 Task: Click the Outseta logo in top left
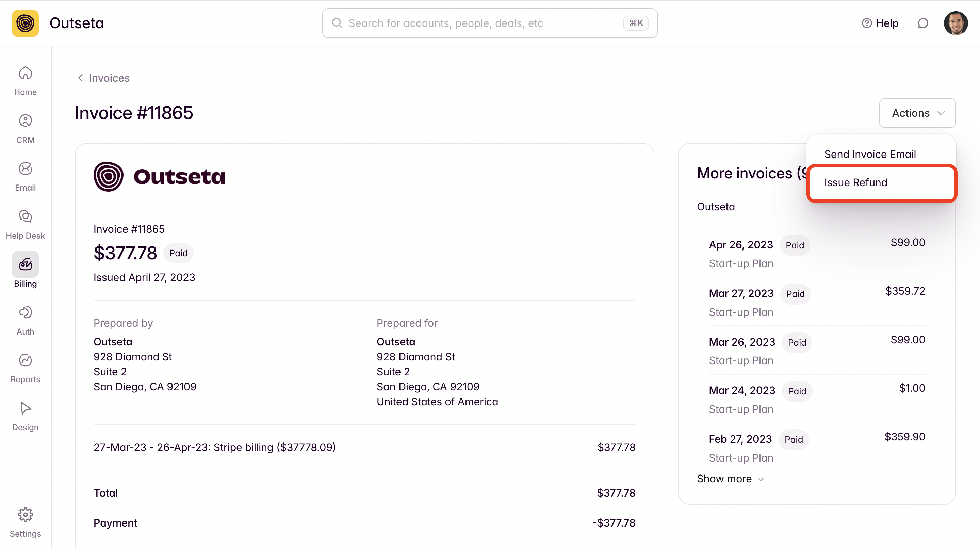25,23
